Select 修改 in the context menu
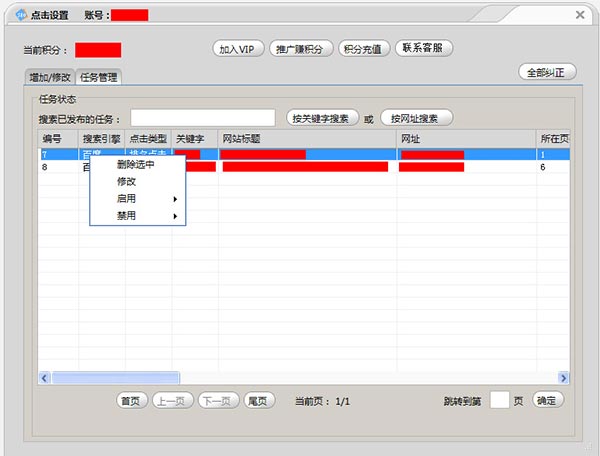The height and width of the screenshot is (456, 600). (127, 182)
